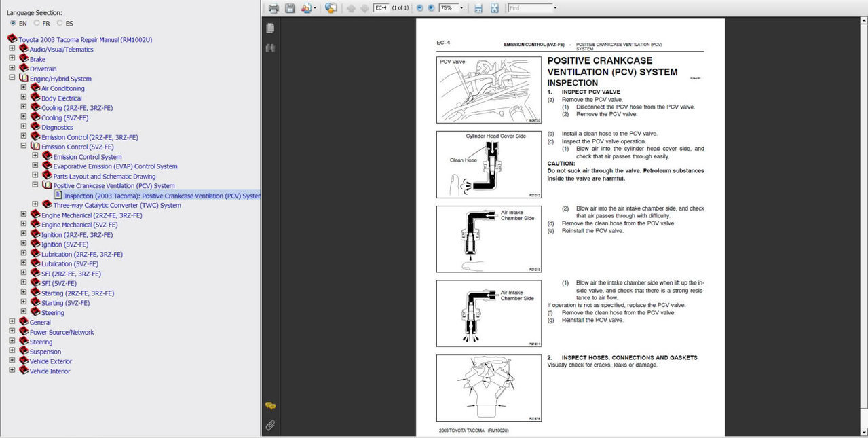Select the FR language radio button
The image size is (868, 438).
tap(37, 23)
